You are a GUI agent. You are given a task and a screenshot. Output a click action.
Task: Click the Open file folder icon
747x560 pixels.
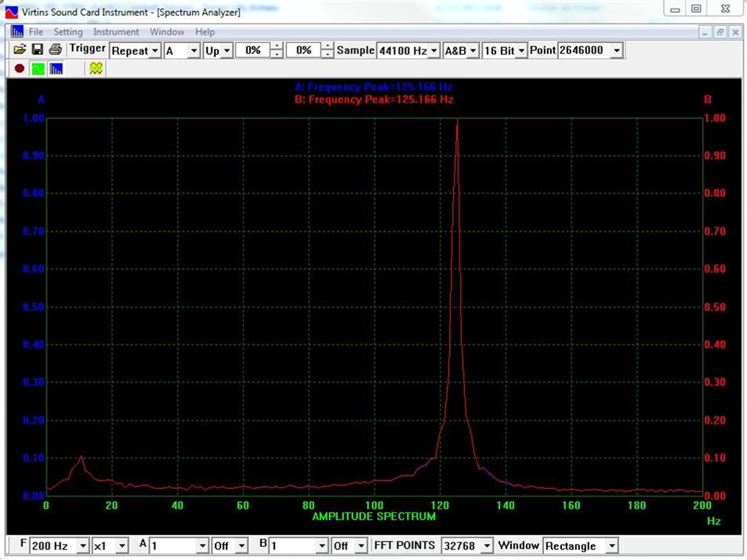pos(20,49)
